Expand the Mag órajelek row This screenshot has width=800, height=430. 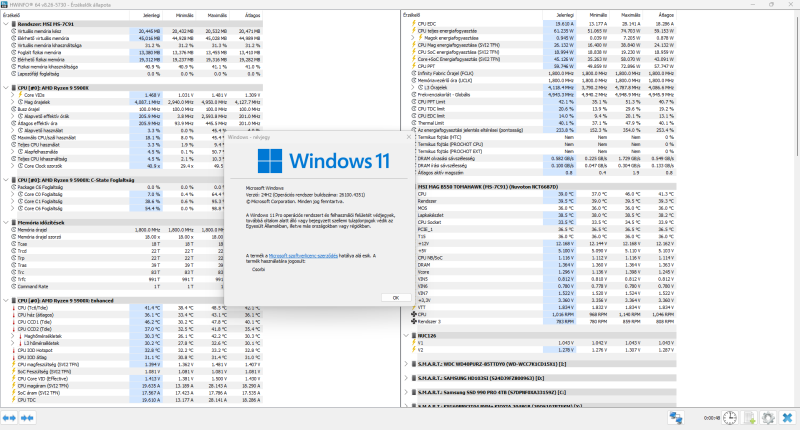(x=13, y=102)
